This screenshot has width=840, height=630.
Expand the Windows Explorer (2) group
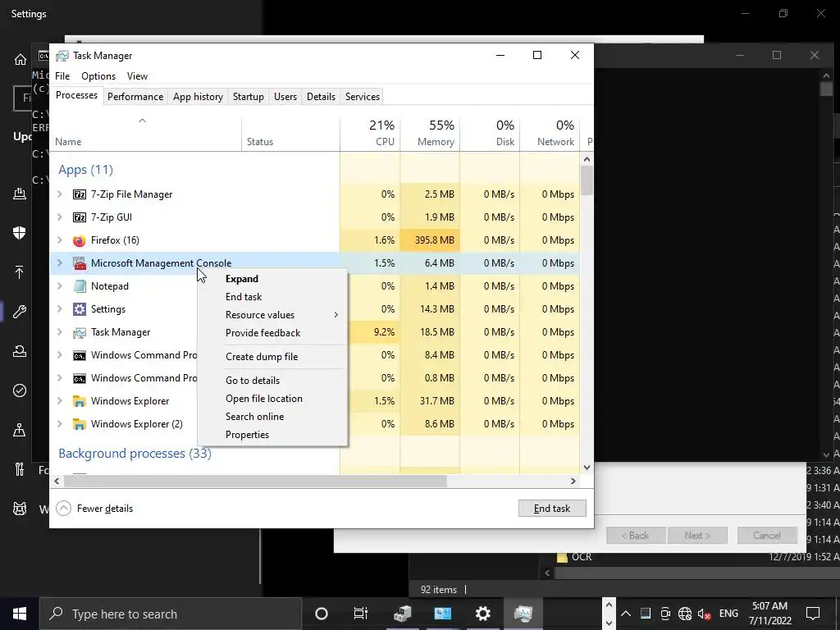60,424
